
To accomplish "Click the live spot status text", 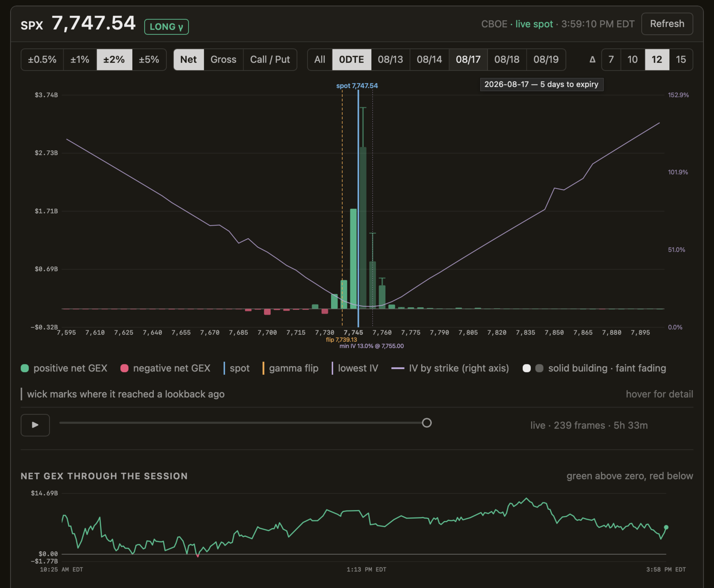I will 534,24.
